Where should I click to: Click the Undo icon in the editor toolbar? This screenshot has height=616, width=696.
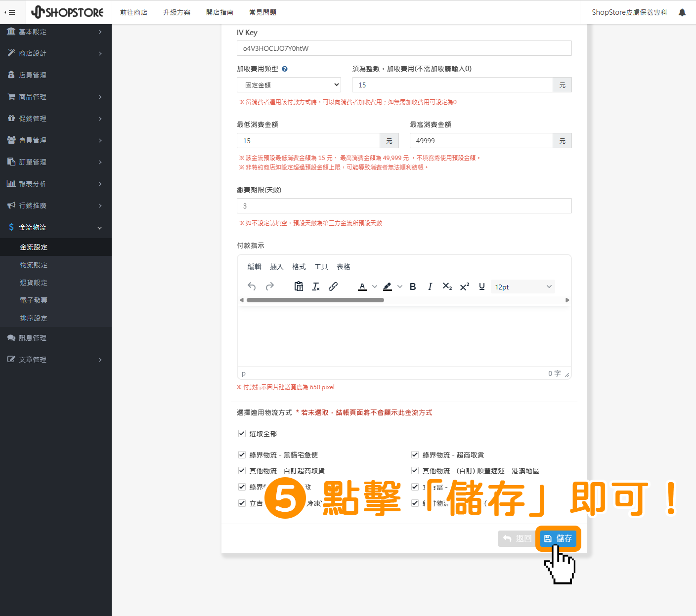[252, 286]
